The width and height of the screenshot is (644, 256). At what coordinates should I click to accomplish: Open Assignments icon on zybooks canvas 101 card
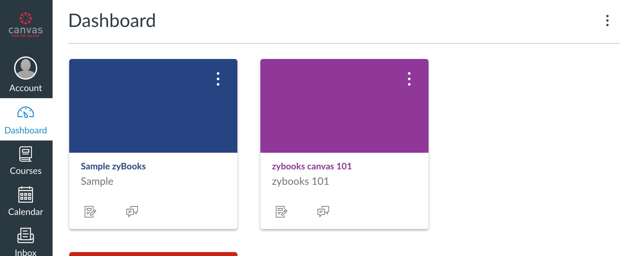[281, 212]
